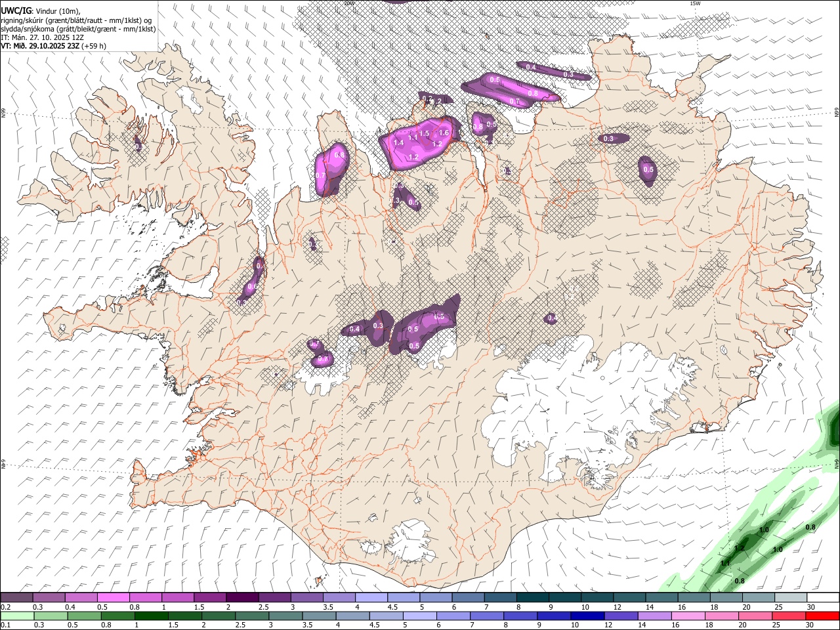Click the 'slydda/snjókoma (grátt/bleikt/grænt - mm/1klst)' line
The width and height of the screenshot is (840, 630).
click(78, 29)
